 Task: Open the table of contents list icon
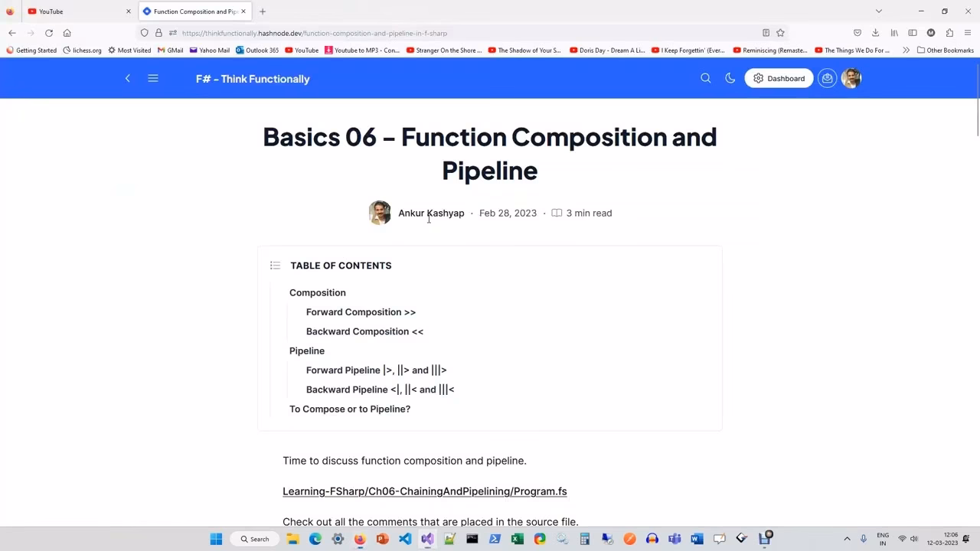point(275,265)
